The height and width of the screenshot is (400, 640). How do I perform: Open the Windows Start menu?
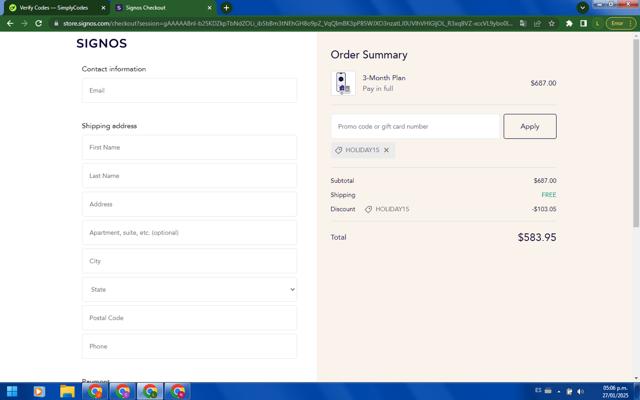12,392
